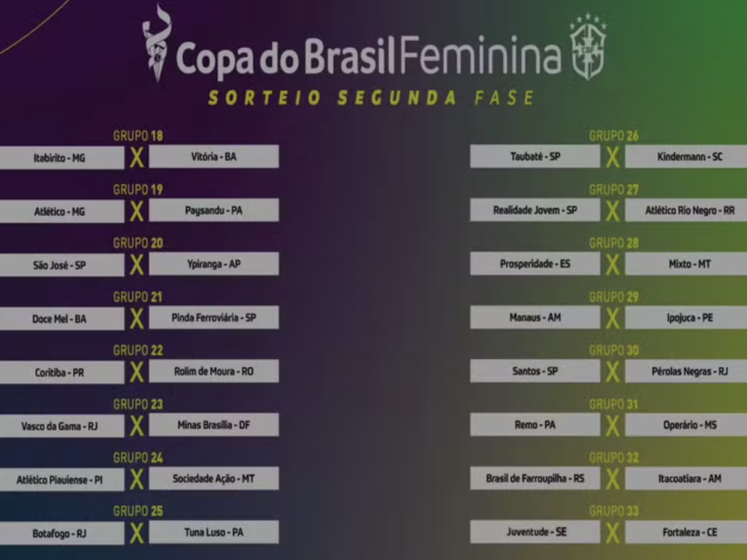
Task: Click the Rolim de Moura - RO box
Action: 214,371
